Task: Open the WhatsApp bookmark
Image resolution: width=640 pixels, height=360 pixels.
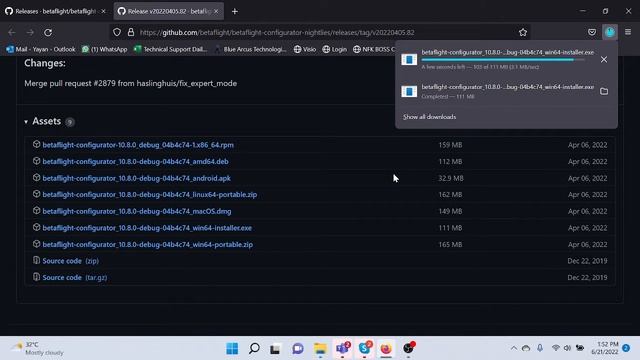Action: pos(104,49)
